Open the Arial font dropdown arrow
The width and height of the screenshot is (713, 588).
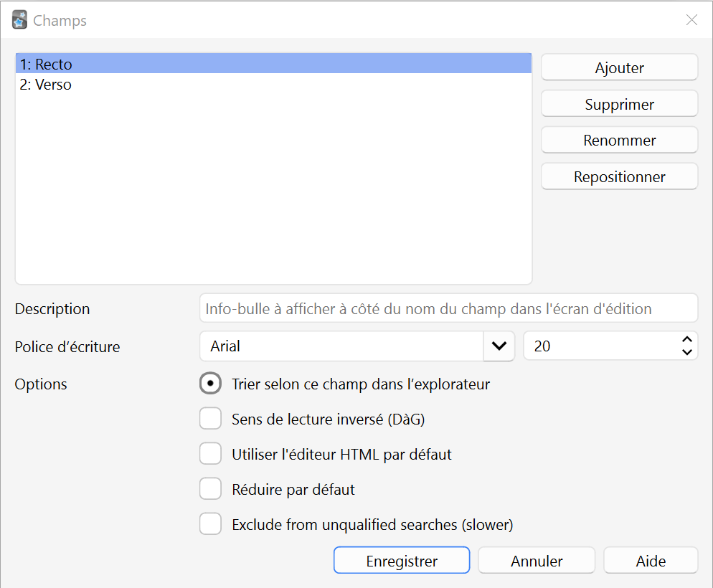pyautogui.click(x=499, y=346)
